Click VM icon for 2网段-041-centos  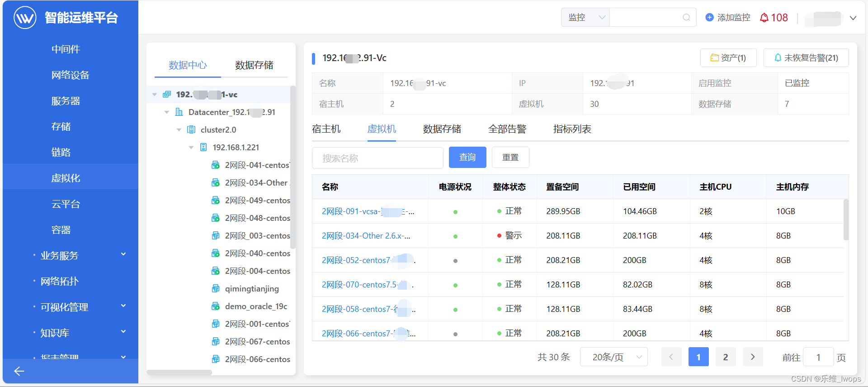[216, 165]
